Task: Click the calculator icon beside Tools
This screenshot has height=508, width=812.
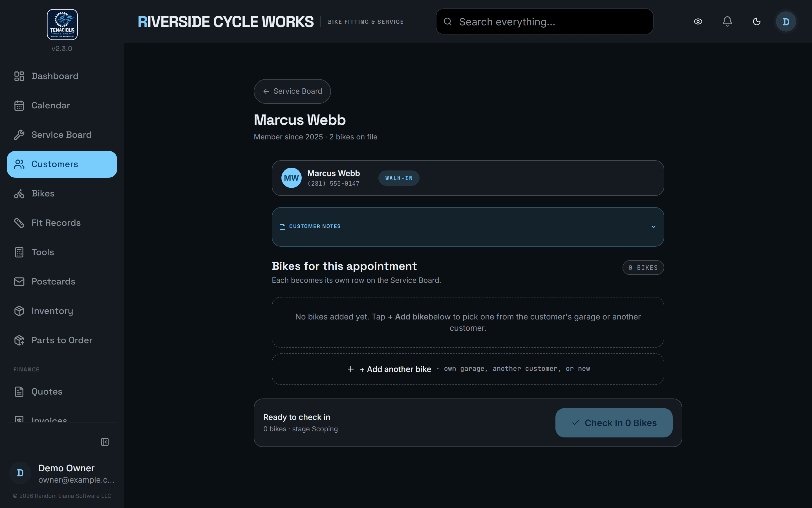Action: (x=19, y=252)
